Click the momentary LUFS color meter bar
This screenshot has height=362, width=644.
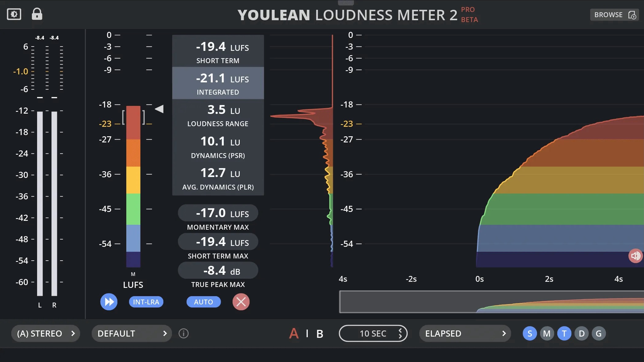click(x=133, y=187)
